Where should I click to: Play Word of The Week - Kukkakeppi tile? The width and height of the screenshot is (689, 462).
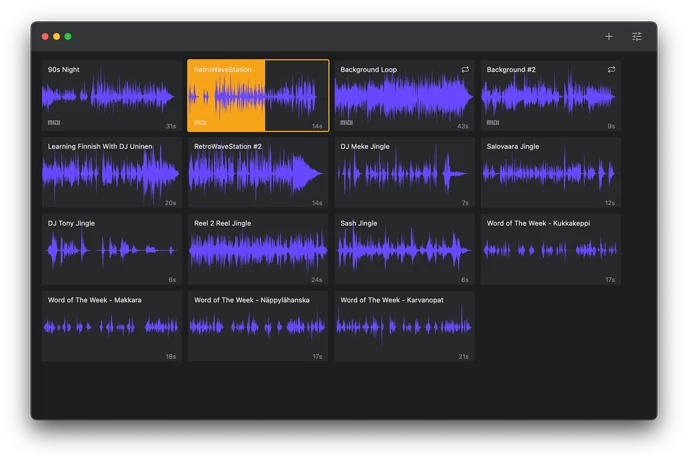pos(551,249)
